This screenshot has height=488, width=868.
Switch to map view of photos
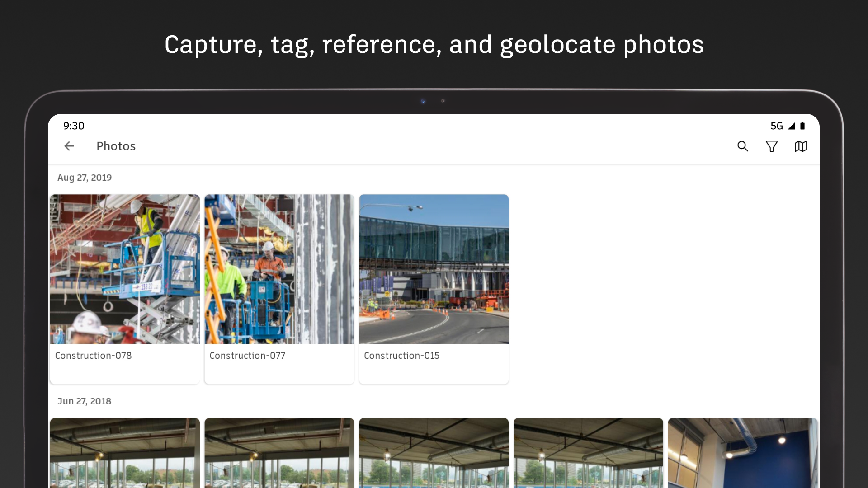pos(801,146)
